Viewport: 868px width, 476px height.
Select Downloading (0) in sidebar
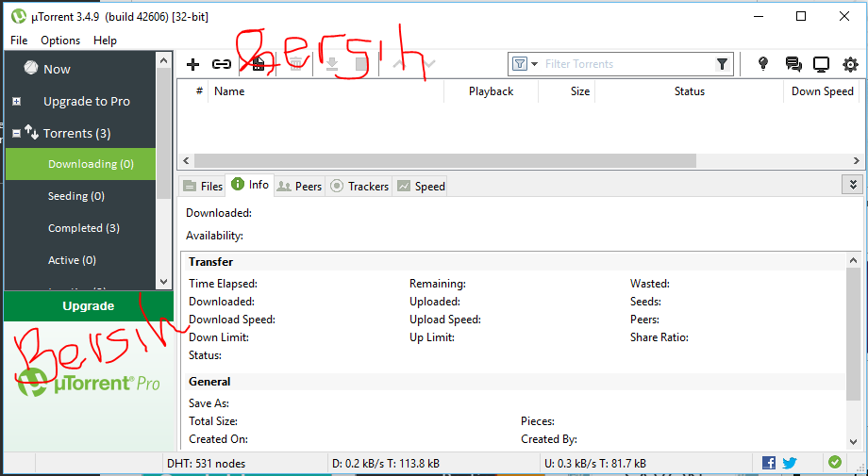click(x=81, y=164)
